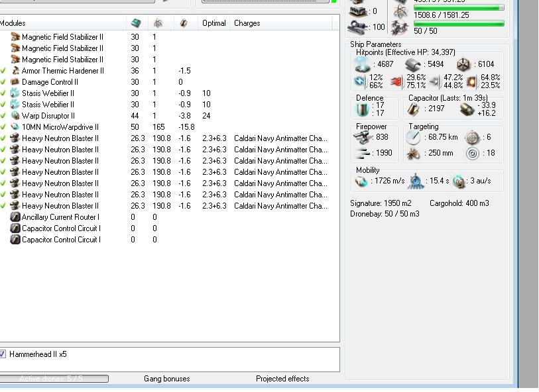This screenshot has height=392, width=539.
Task: Click the turret DPS icon beside 838
Action: (x=363, y=137)
